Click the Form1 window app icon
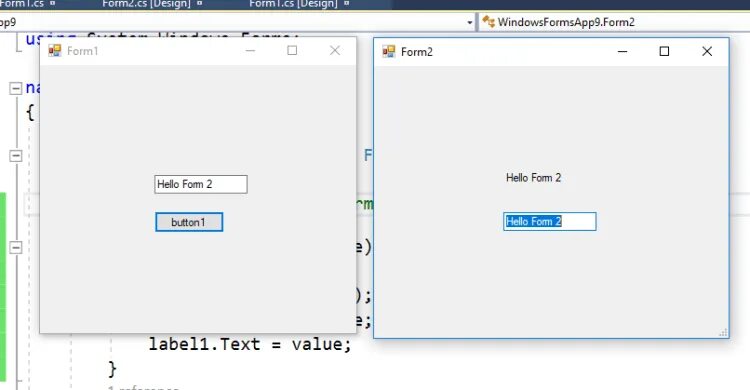This screenshot has height=390, width=750. click(55, 51)
